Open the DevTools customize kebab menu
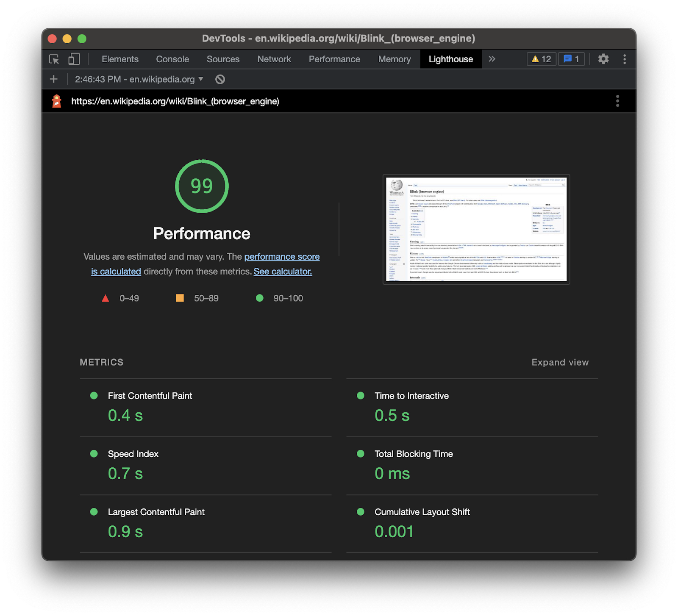This screenshot has height=616, width=678. tap(624, 59)
